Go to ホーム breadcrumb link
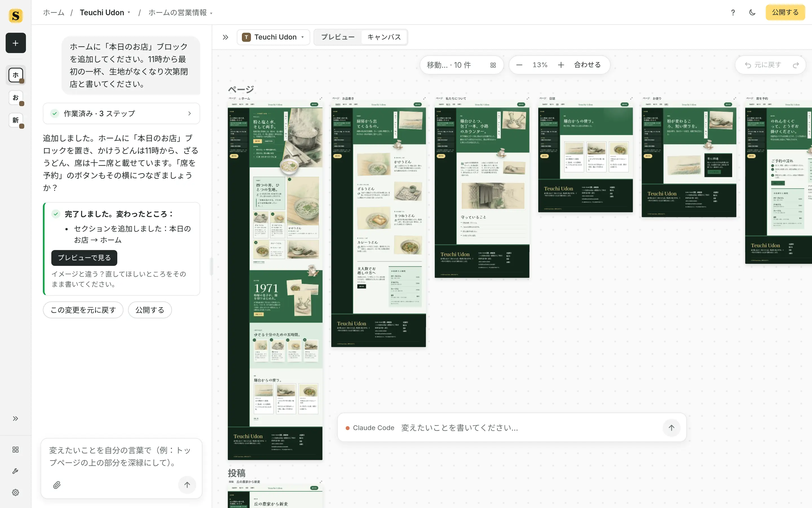 pyautogui.click(x=54, y=13)
